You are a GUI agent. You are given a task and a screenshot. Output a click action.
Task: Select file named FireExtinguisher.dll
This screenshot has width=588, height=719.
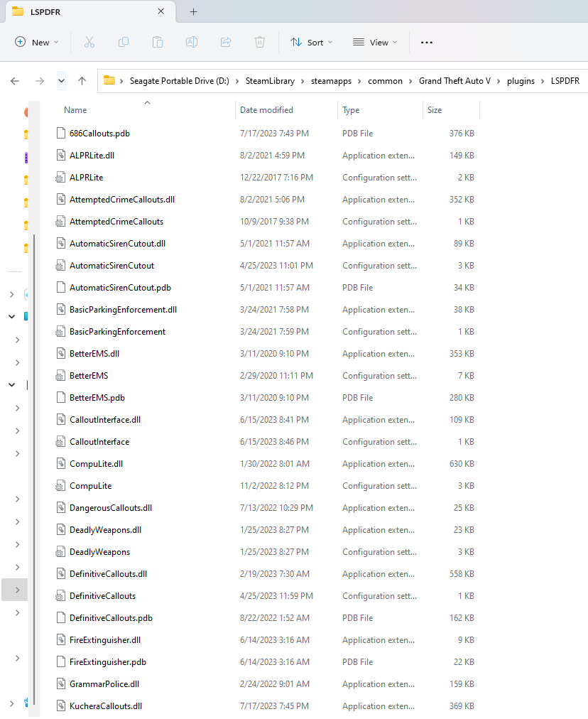[105, 639]
